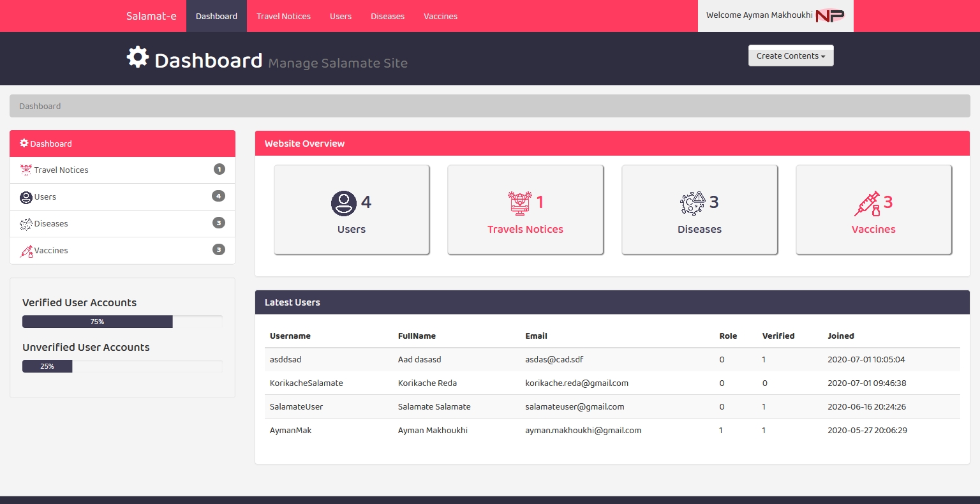The height and width of the screenshot is (504, 980).
Task: Click the Vaccines syringe icon in overview
Action: (867, 204)
